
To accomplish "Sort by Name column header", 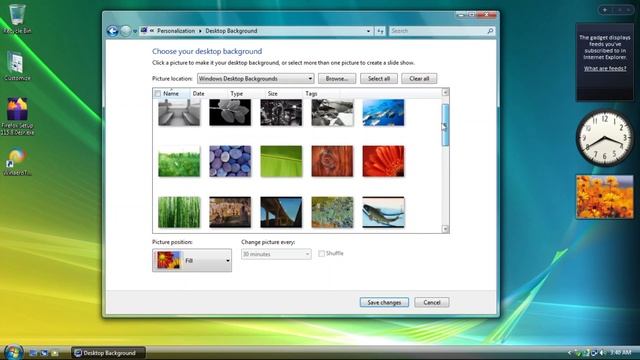I will coord(171,94).
